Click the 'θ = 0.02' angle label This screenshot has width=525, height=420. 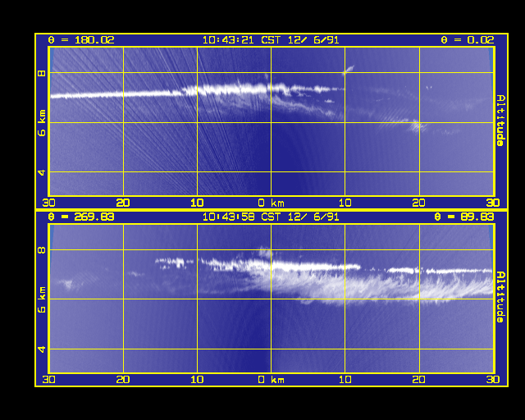pos(467,40)
